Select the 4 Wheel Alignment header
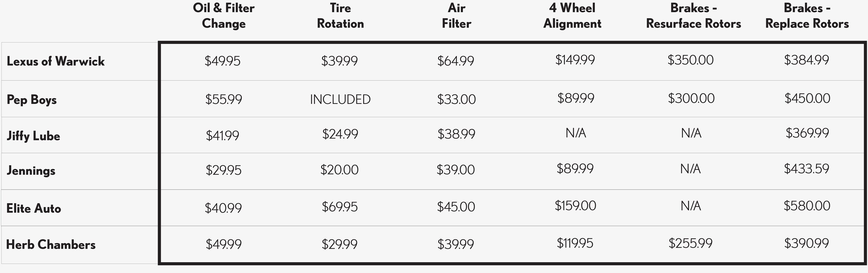Viewport: 868px width, 273px height. tap(572, 16)
